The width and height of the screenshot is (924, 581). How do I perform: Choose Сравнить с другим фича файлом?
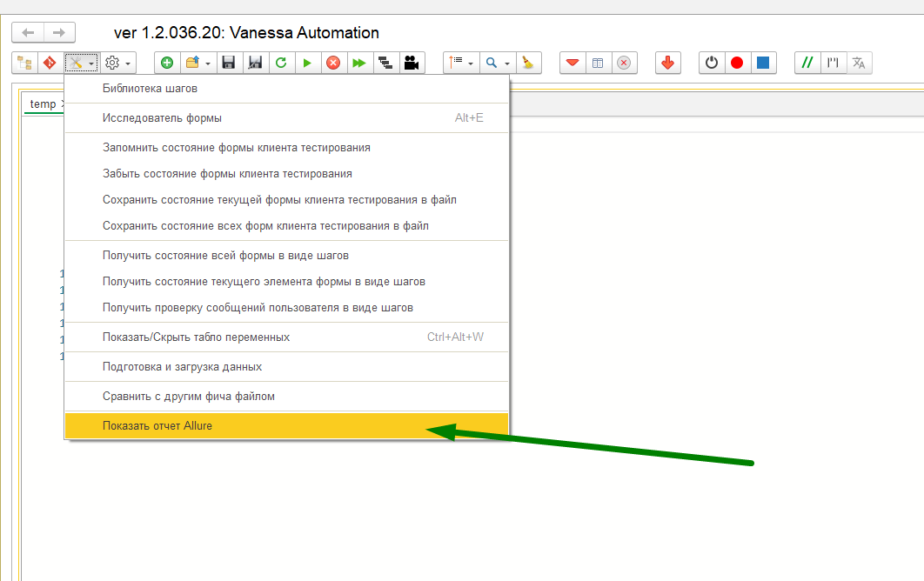coord(286,396)
